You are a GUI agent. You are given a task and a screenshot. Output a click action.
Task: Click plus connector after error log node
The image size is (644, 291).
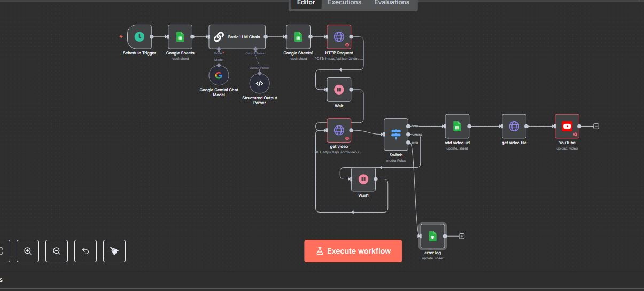[462, 236]
